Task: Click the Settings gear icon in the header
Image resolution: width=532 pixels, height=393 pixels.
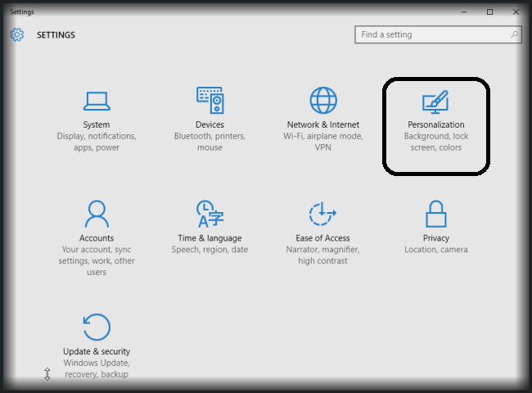Action: pos(17,34)
